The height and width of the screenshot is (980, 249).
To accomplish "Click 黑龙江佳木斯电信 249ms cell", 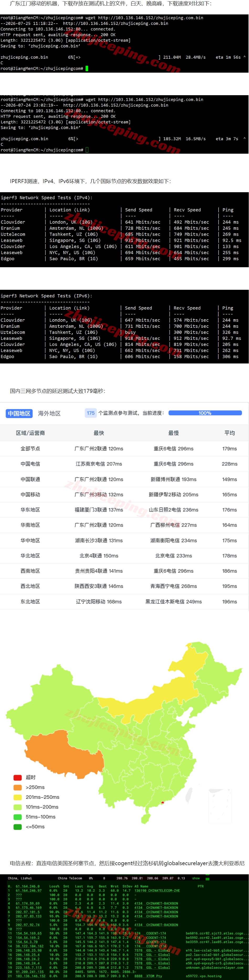I will (174, 602).
